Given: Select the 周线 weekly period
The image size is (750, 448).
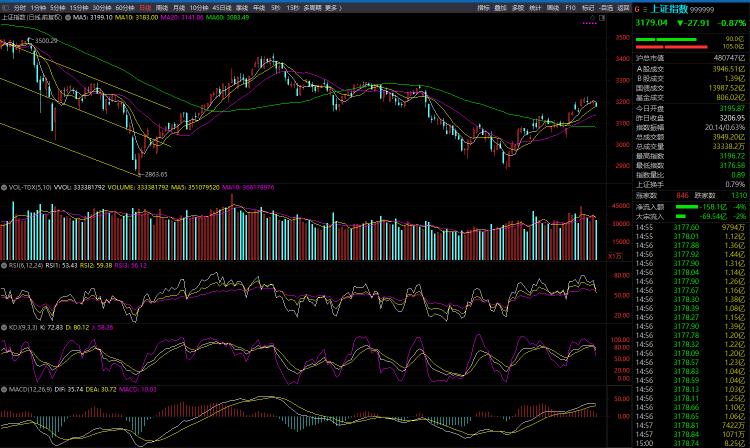Looking at the screenshot, I should tap(164, 7).
